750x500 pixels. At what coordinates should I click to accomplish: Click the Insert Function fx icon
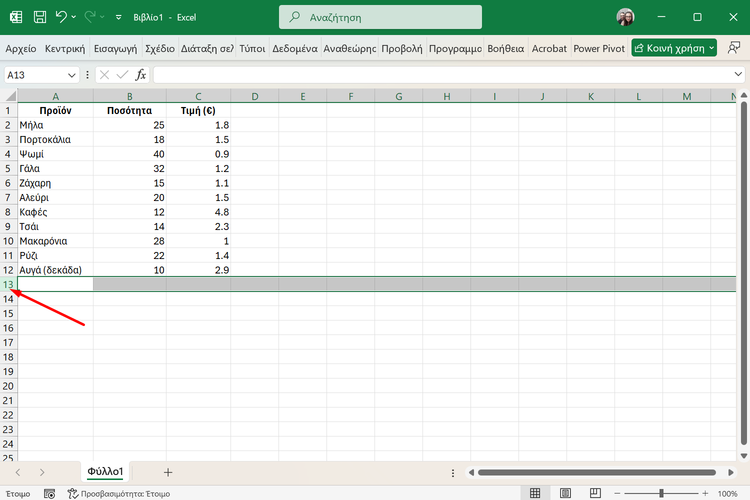click(x=141, y=75)
